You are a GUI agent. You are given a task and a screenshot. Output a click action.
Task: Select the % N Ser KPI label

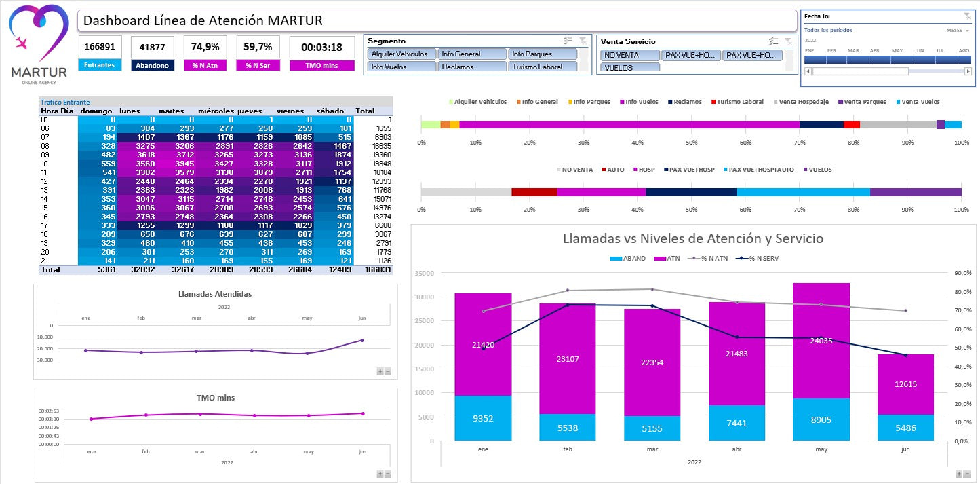click(258, 65)
